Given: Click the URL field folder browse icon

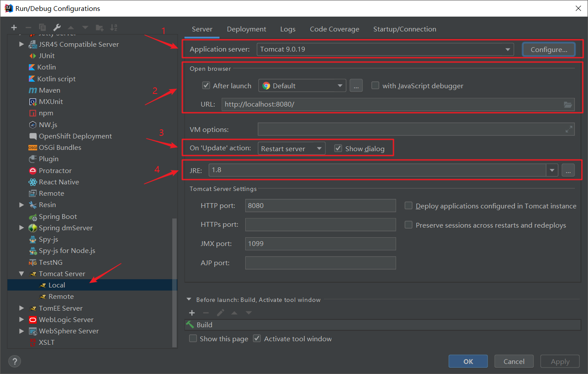Looking at the screenshot, I should (x=568, y=104).
